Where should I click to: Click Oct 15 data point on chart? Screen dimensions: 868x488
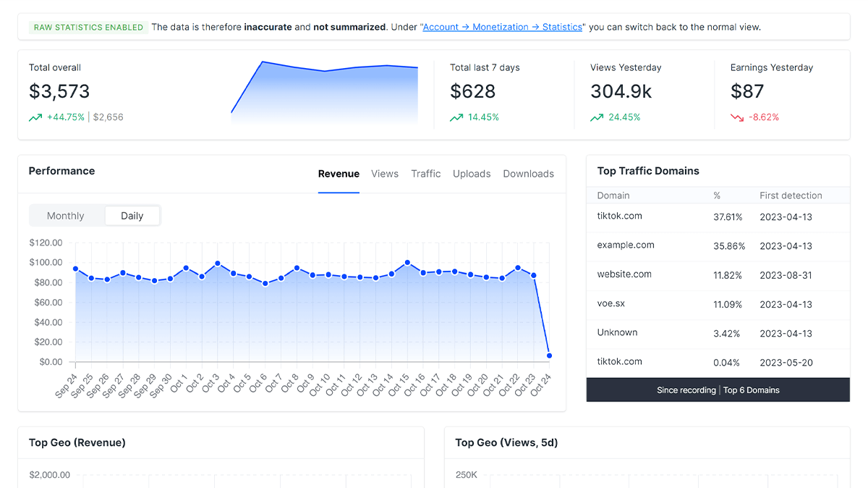point(407,263)
